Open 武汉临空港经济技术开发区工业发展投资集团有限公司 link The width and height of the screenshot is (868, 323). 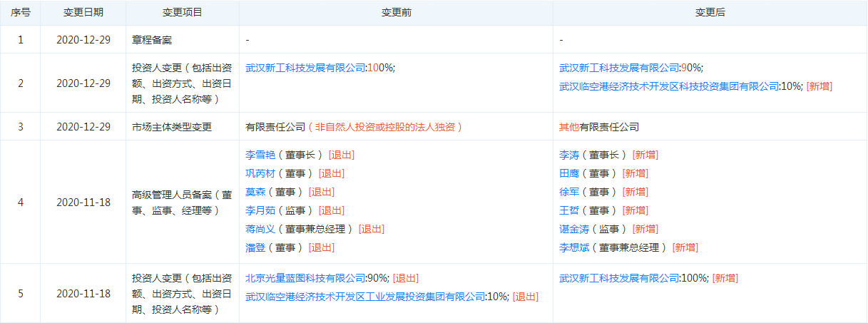365,297
